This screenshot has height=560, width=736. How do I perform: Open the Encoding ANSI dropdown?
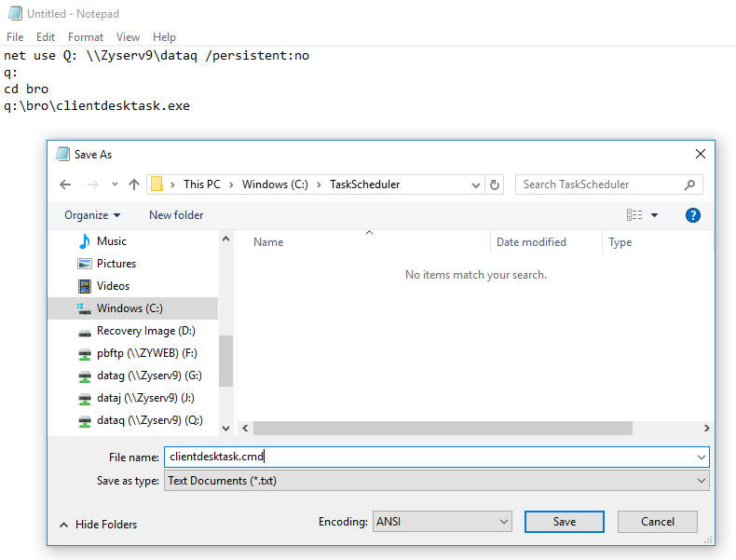tap(443, 522)
